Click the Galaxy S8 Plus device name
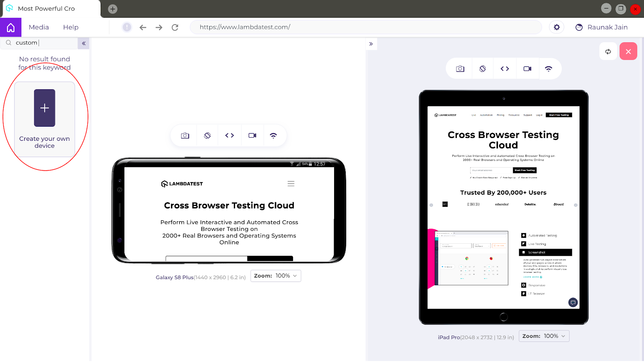644x362 pixels. pos(175,278)
